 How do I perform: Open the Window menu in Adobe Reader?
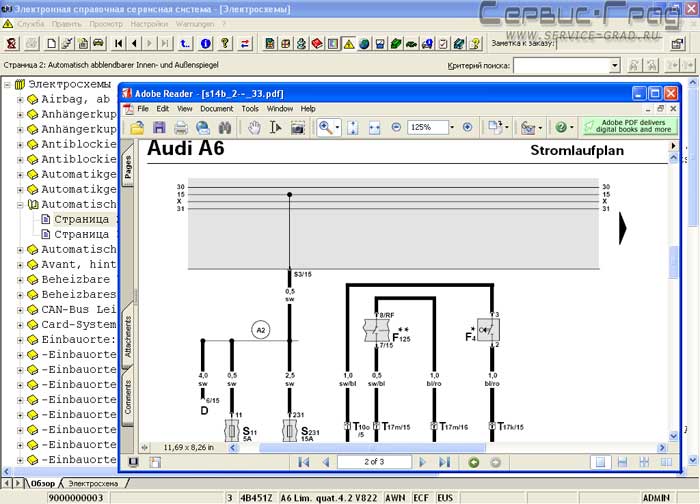coord(279,108)
